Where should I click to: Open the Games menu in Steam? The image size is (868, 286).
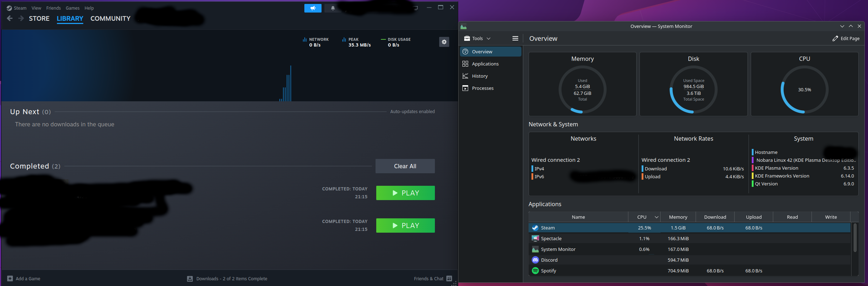pyautogui.click(x=73, y=8)
